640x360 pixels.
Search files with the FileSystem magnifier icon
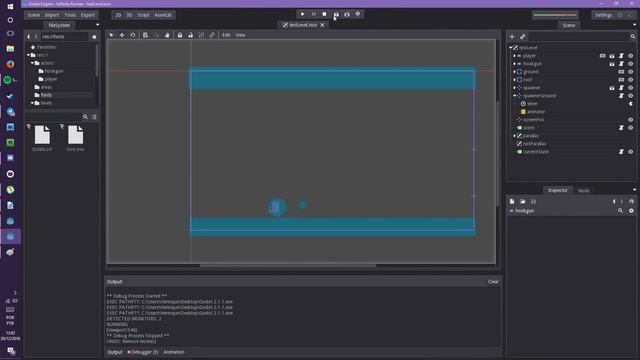[x=85, y=117]
